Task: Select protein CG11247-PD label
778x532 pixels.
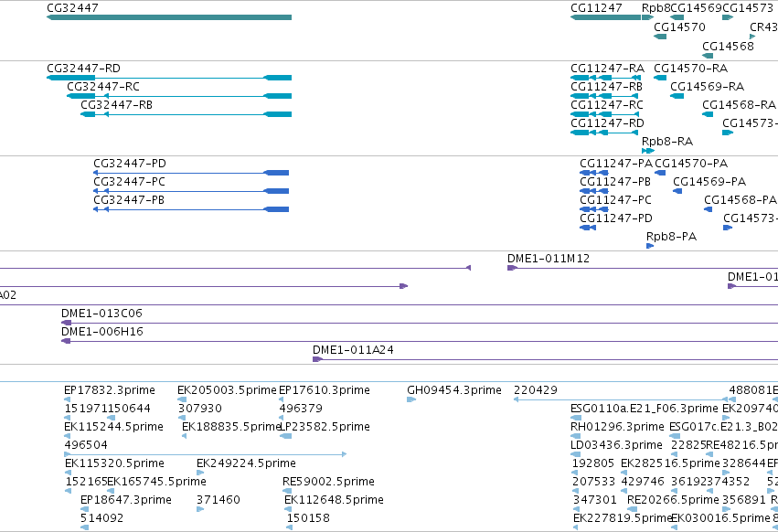Action: click(616, 218)
